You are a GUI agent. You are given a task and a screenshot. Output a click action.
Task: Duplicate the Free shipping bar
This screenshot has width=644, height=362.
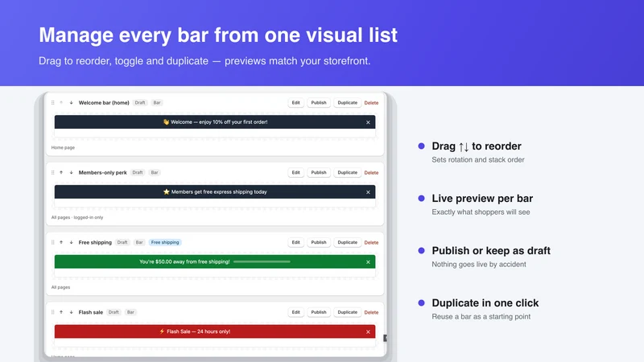pos(348,242)
